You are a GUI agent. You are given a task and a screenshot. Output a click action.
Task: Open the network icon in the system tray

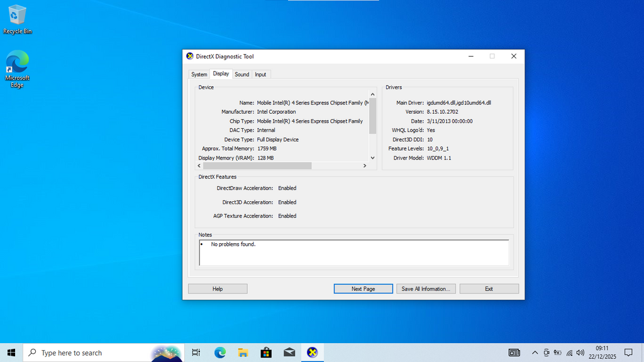[569, 353]
